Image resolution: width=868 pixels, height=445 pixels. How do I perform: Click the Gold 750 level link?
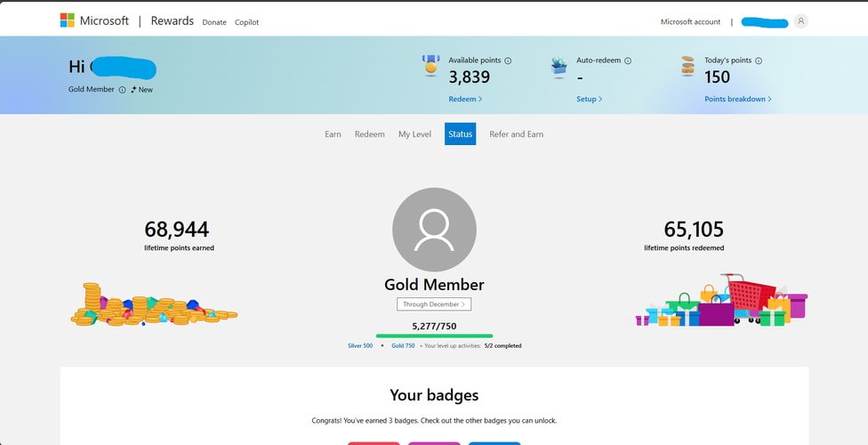coord(403,346)
